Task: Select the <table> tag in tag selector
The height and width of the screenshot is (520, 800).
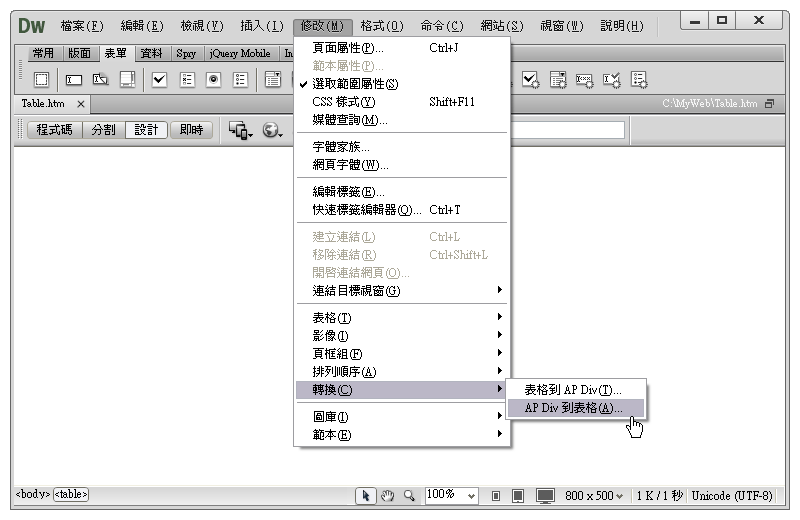Action: tap(71, 495)
